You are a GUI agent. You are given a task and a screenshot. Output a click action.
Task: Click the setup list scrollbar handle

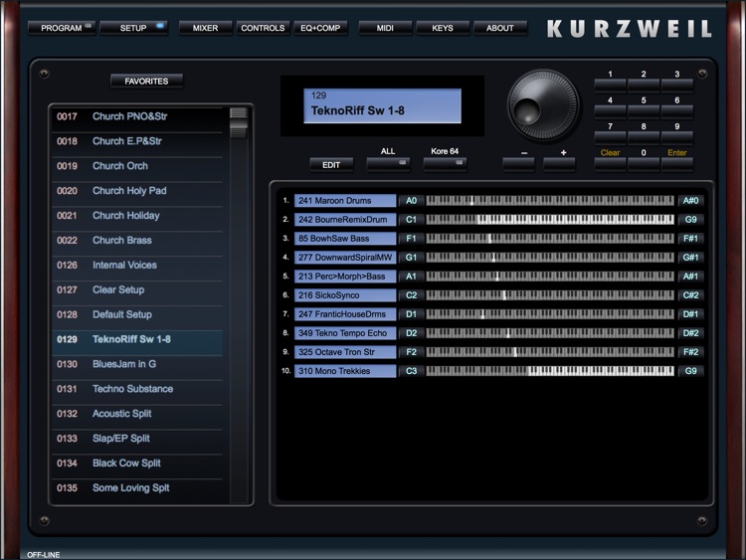click(239, 122)
